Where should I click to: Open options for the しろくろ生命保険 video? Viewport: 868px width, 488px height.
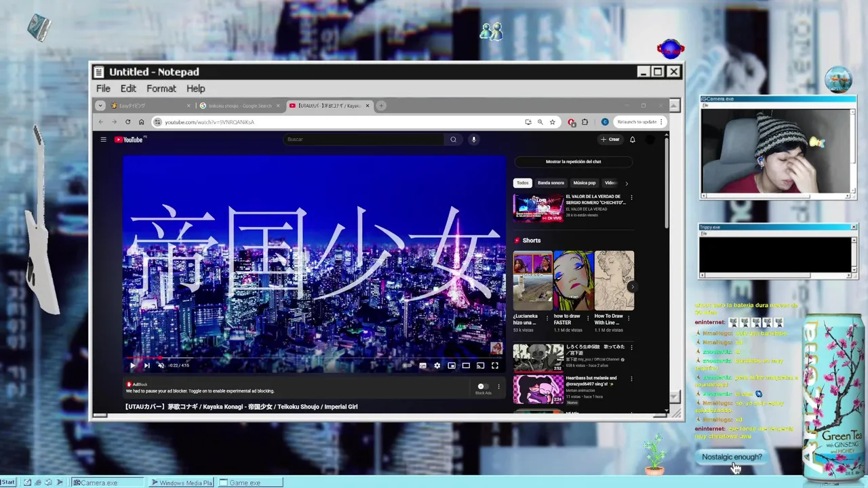(631, 348)
